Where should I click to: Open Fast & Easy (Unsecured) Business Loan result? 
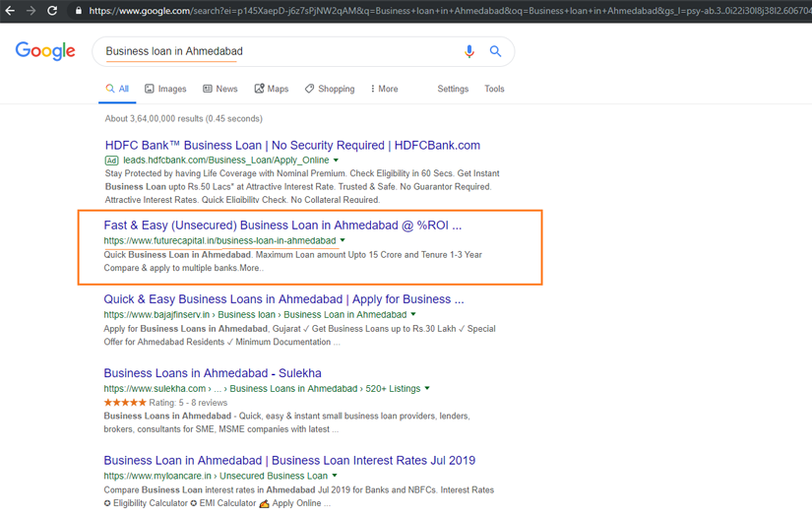[x=282, y=226]
